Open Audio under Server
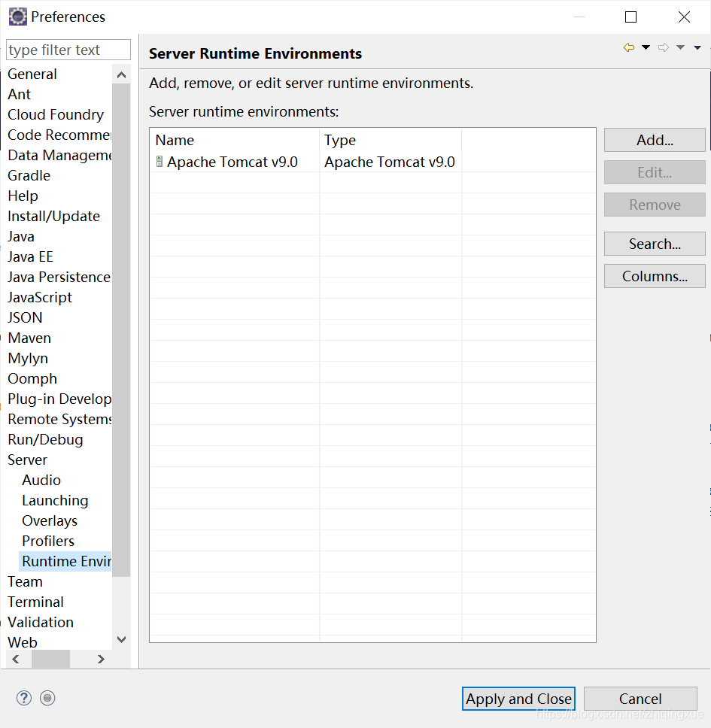This screenshot has width=711, height=728. [41, 480]
